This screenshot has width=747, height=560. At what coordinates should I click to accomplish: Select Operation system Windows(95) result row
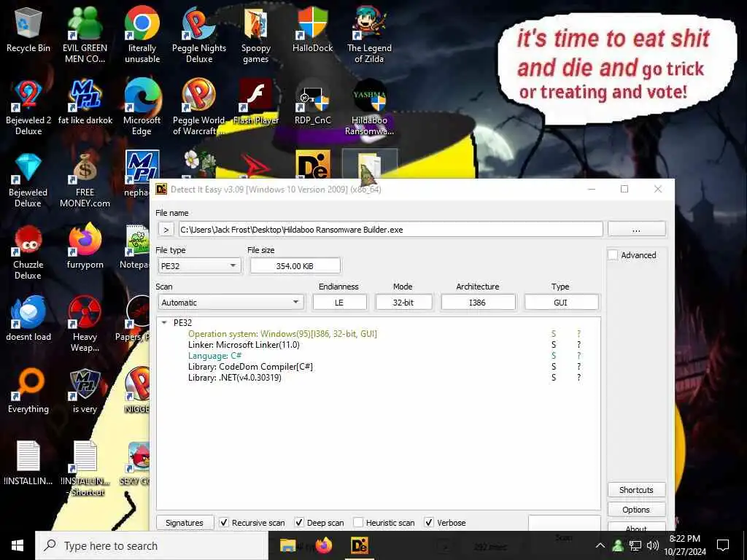[x=282, y=334]
